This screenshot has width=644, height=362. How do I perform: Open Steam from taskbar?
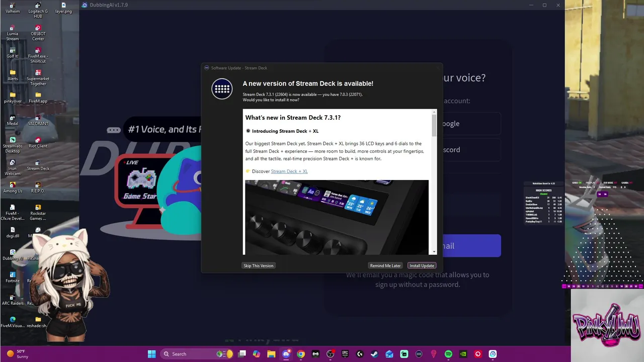coord(375,354)
